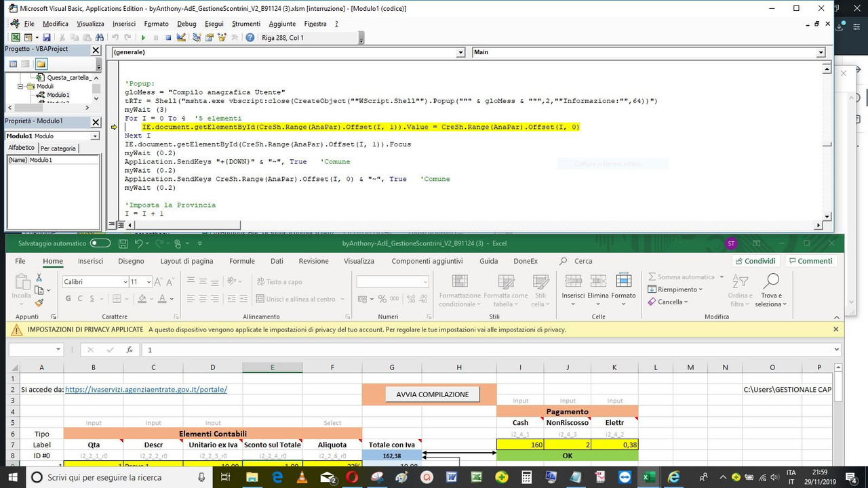Stop execution using the Reset icon

[x=167, y=37]
